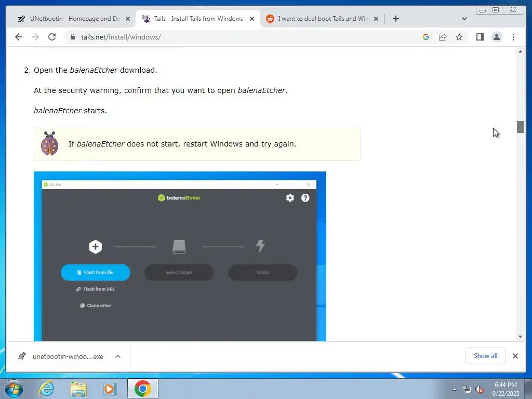The width and height of the screenshot is (532, 399).
Task: Expand unetbootin download options chevron
Action: pos(118,356)
